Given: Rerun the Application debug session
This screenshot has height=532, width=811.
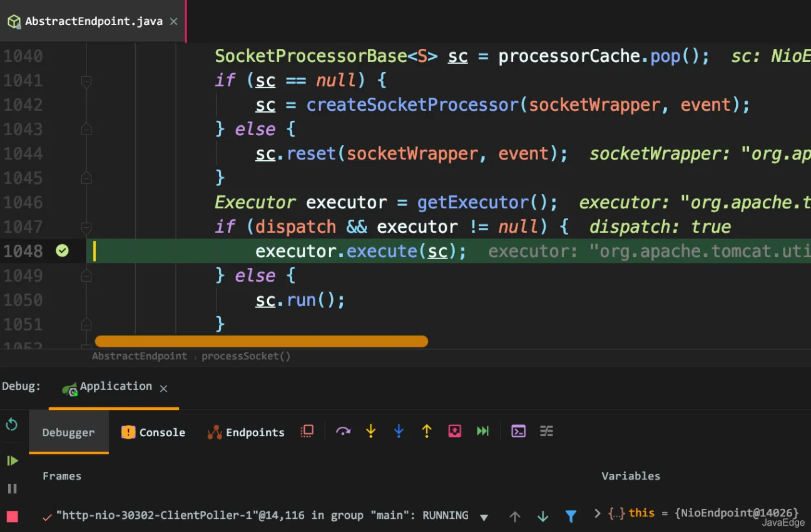Looking at the screenshot, I should coord(12,425).
